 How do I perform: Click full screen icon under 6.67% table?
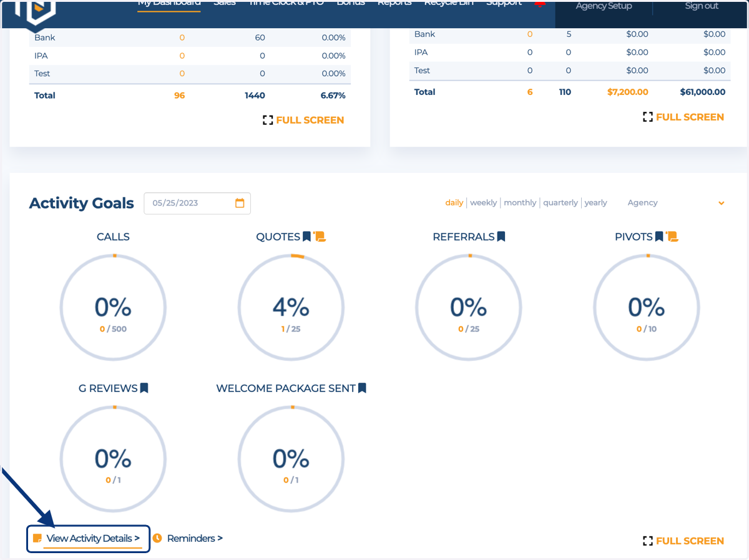[x=268, y=120]
